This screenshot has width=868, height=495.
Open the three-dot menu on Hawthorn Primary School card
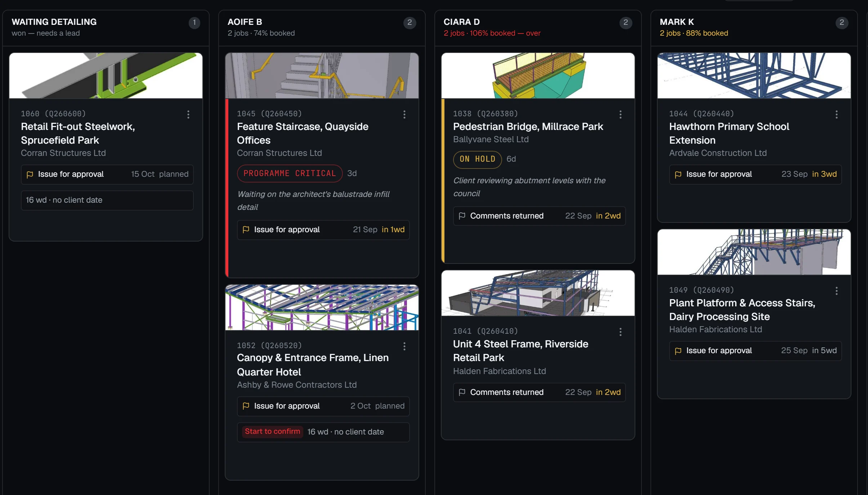[836, 114]
